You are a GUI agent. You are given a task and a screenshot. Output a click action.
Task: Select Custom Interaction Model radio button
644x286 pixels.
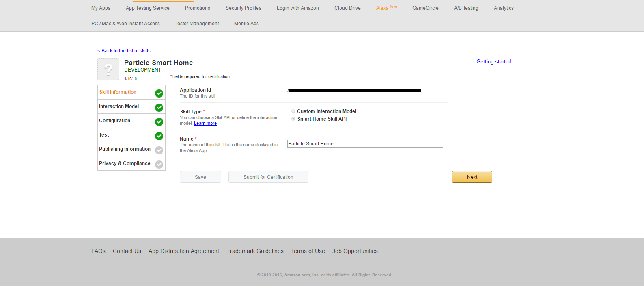293,111
